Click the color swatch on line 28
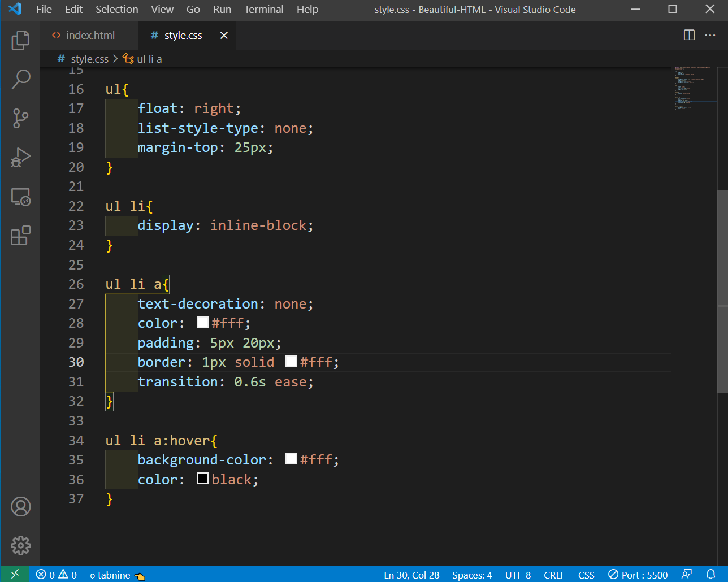The height and width of the screenshot is (582, 728). 202,322
